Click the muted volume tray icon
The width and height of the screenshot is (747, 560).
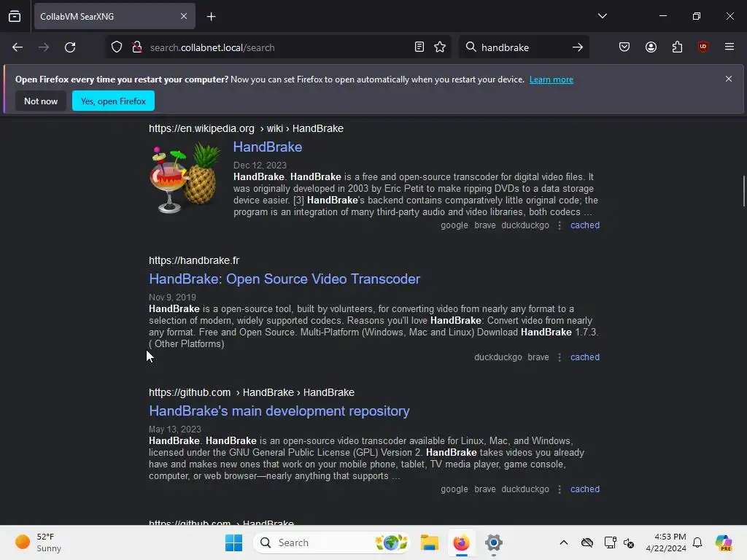click(x=629, y=542)
